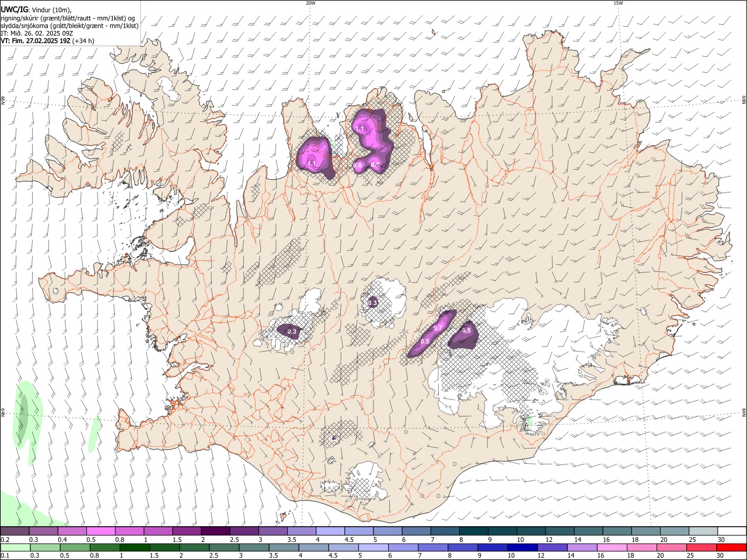Click the pink rain swatch at 18
The height and width of the screenshot is (560, 747).
[x=641, y=548]
